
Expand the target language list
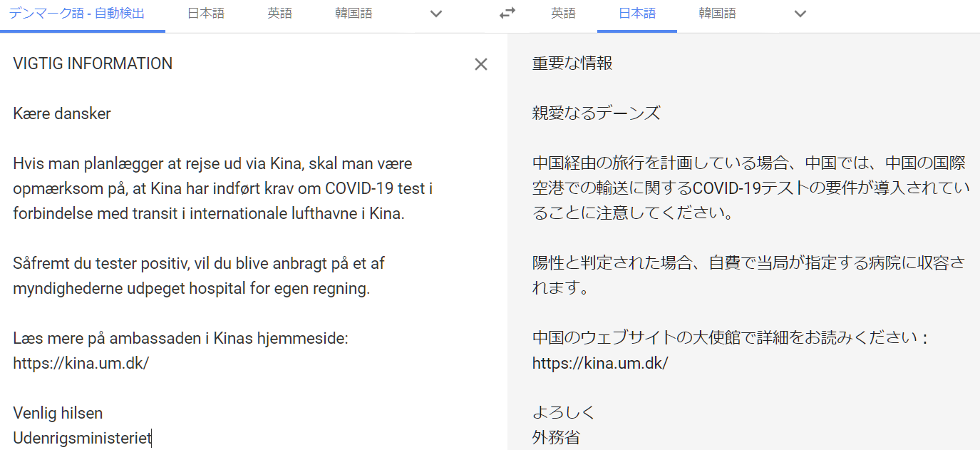coord(800,14)
